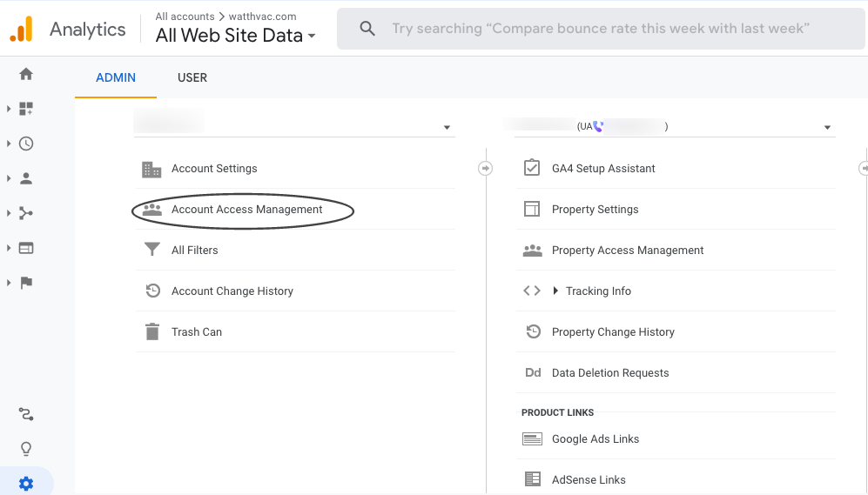Expand the Tracking Info submenu triangle
Screen dimensions: 868x495
[555, 291]
